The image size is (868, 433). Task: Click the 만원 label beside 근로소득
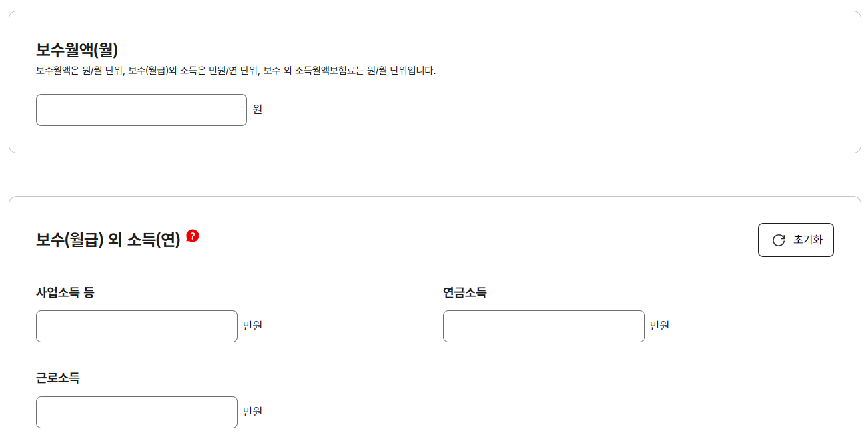(x=252, y=412)
